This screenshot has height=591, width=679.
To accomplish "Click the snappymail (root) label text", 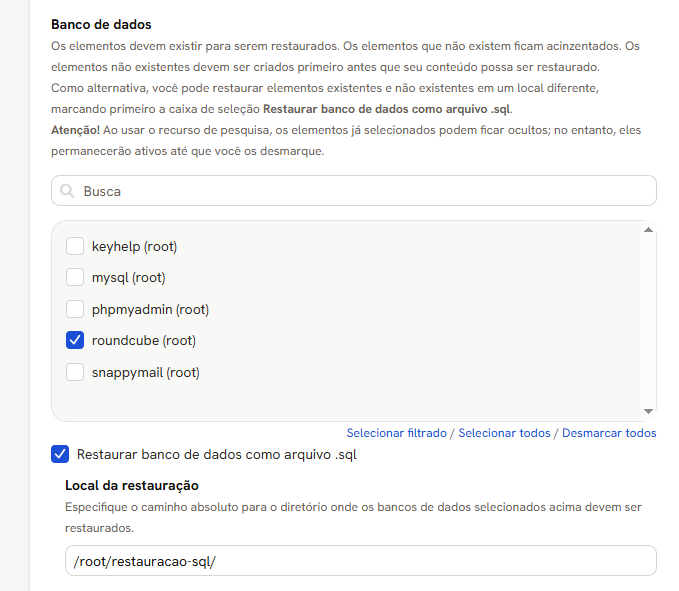I will coord(146,373).
